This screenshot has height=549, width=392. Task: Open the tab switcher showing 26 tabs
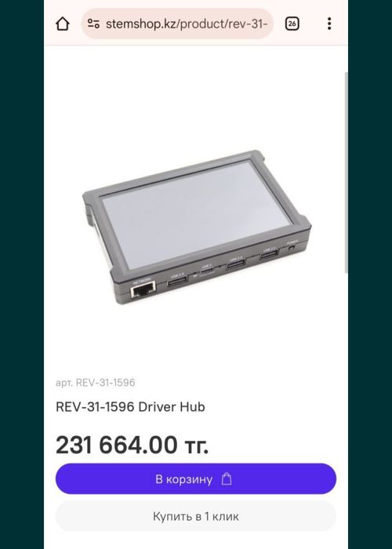(x=292, y=24)
